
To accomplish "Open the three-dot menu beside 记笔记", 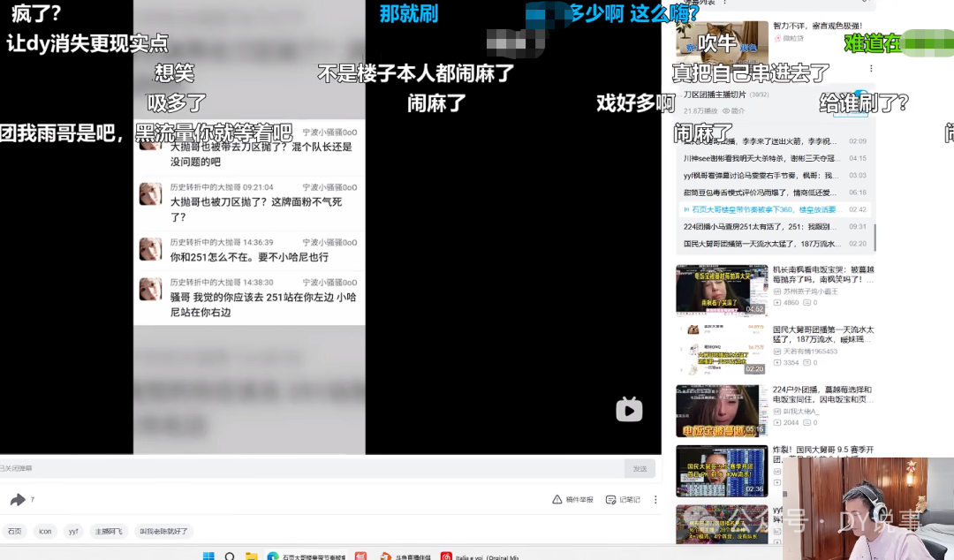I will point(655,500).
